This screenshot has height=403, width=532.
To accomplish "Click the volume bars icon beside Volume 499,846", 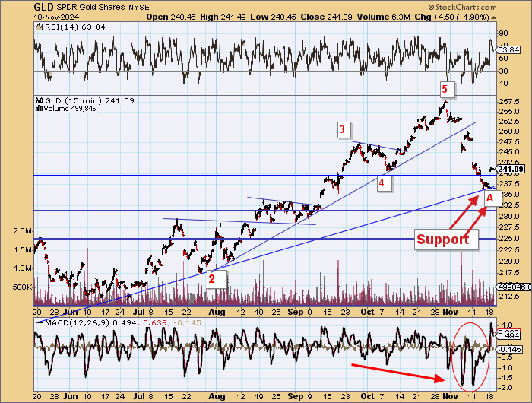I will tap(39, 108).
